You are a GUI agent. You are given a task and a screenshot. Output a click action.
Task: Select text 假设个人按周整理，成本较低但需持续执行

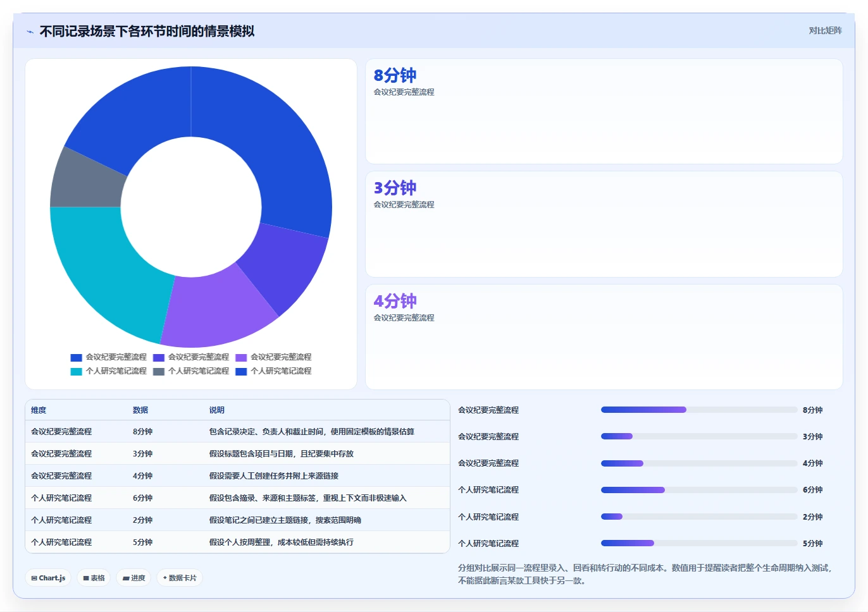(282, 542)
